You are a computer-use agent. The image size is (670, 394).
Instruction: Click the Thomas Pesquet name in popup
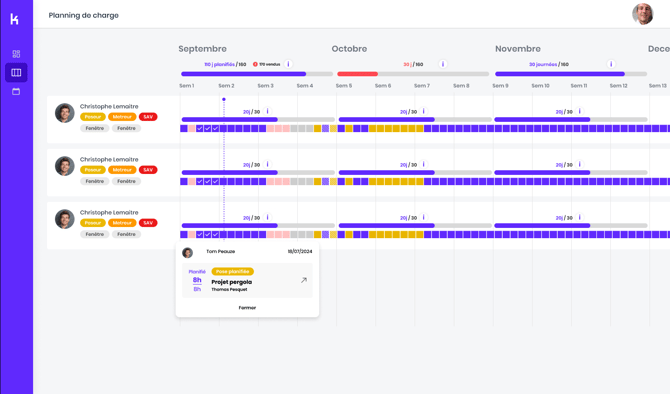tap(229, 290)
